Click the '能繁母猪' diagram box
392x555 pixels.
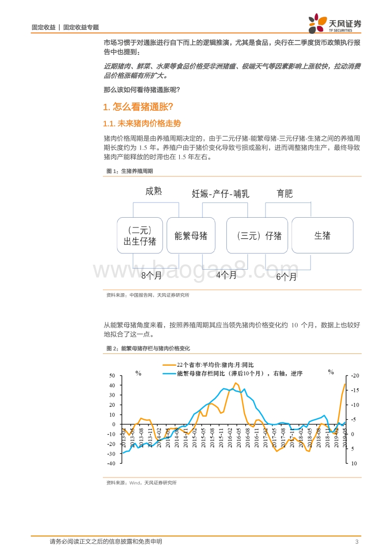coord(191,235)
